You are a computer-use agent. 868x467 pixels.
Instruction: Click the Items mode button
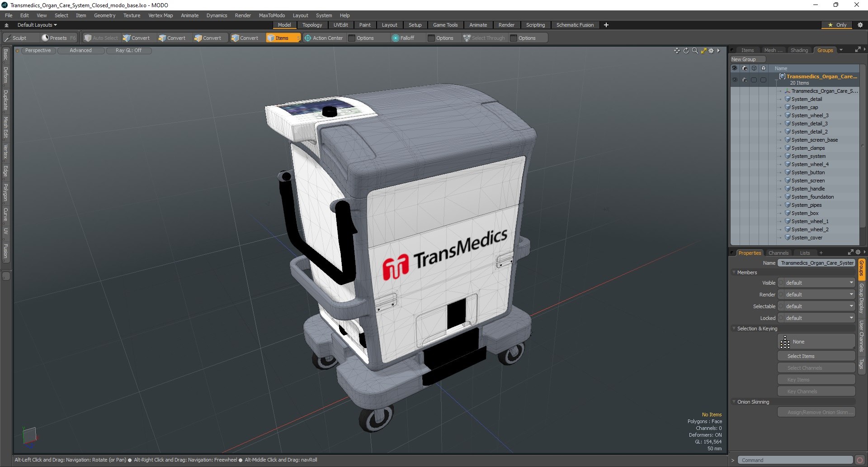point(283,38)
